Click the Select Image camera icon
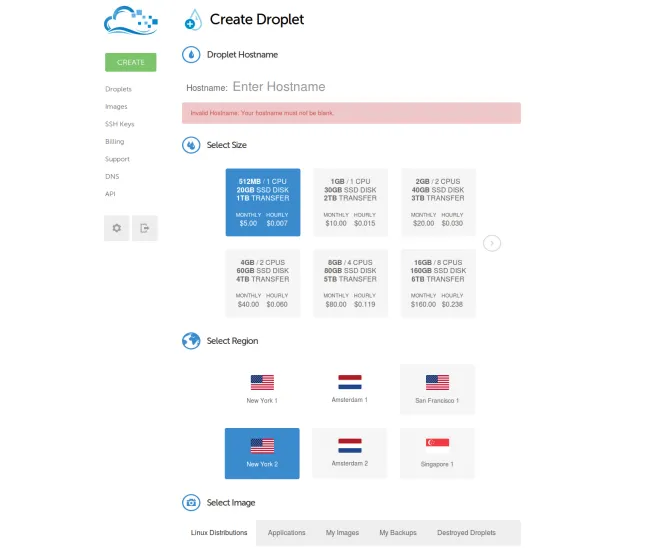Viewport: 650px width, 550px height. (x=191, y=502)
